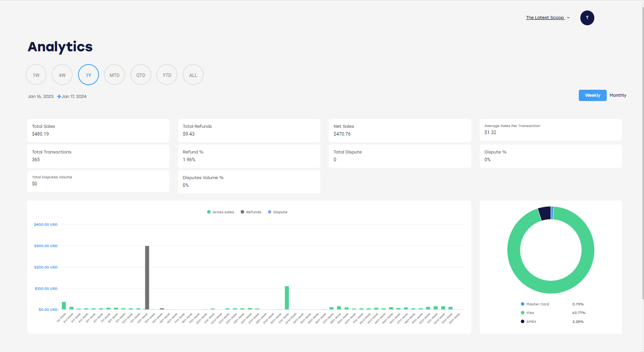The height and width of the screenshot is (352, 644).
Task: Select the YTD time range
Action: tap(167, 75)
